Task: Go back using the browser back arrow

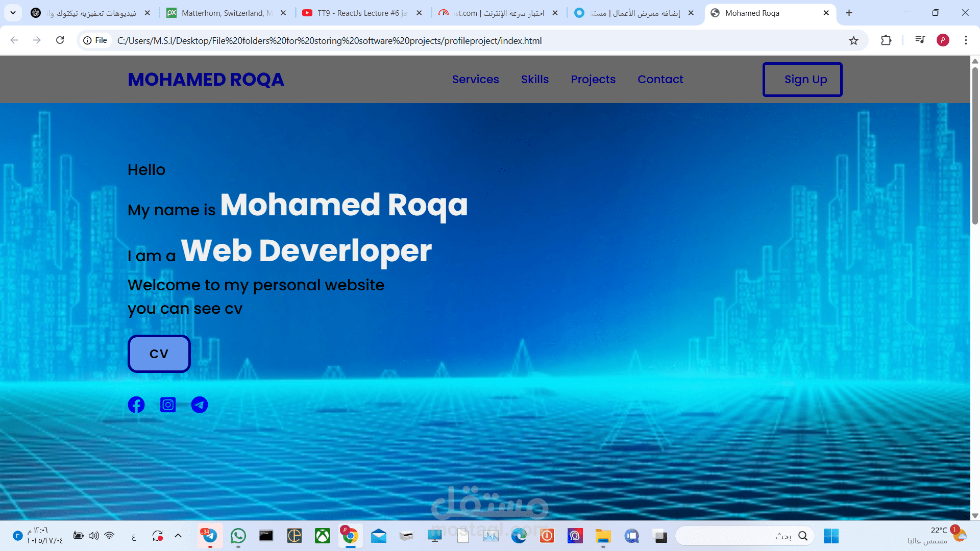Action: [x=14, y=40]
